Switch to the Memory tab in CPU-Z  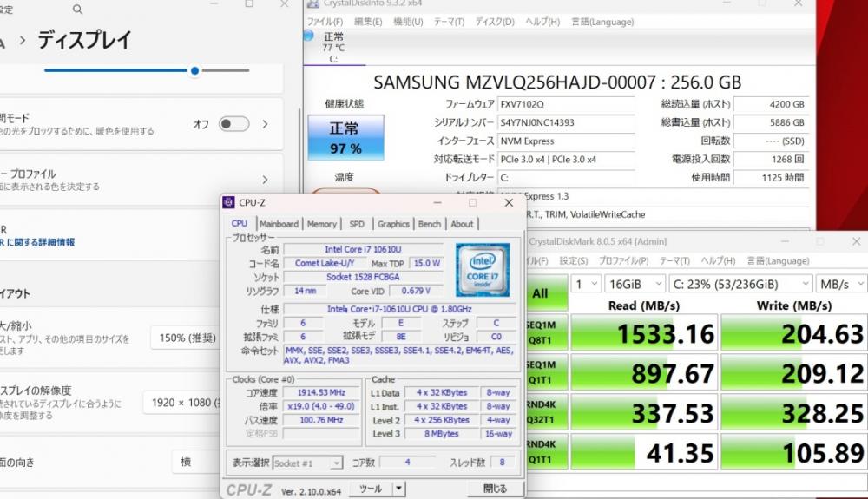pyautogui.click(x=322, y=224)
